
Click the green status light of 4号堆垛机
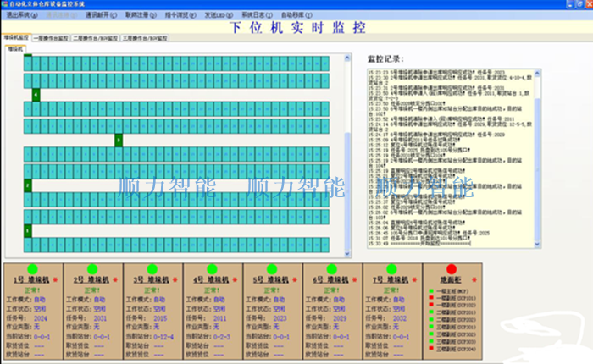tap(211, 269)
